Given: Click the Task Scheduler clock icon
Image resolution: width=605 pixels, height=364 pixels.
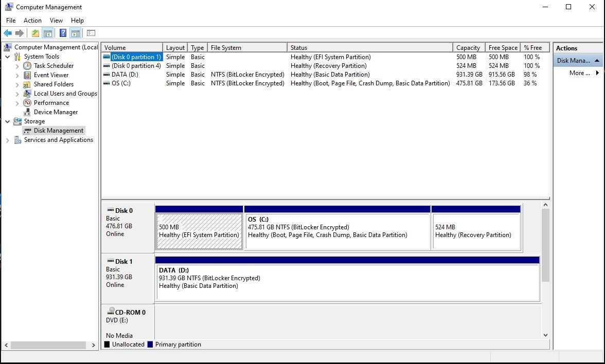Looking at the screenshot, I should click(27, 66).
